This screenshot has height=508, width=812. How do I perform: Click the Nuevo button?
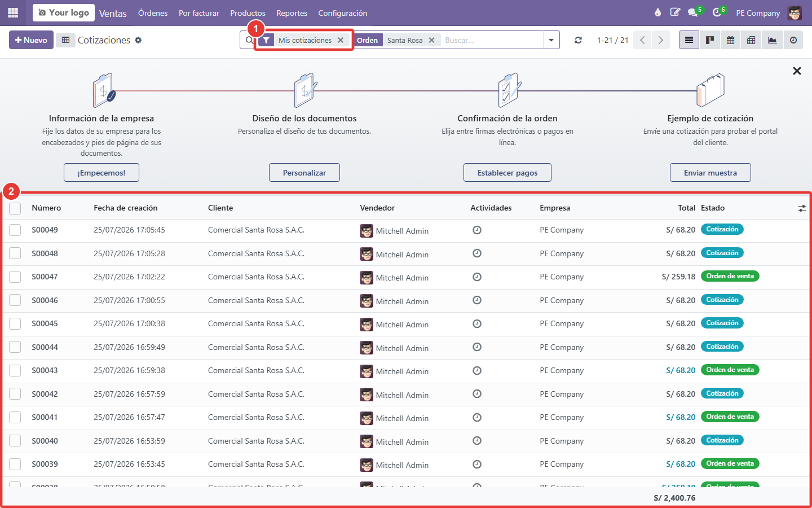31,40
